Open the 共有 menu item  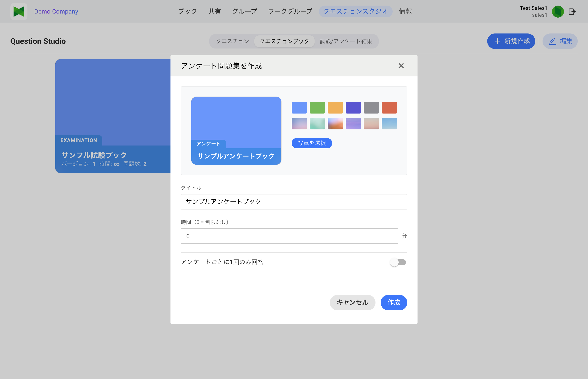214,11
